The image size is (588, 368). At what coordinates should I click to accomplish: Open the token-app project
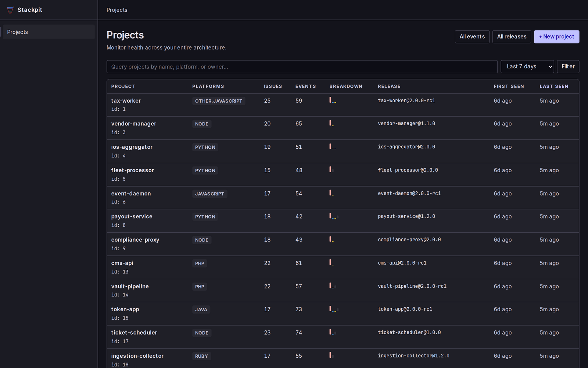point(125,309)
